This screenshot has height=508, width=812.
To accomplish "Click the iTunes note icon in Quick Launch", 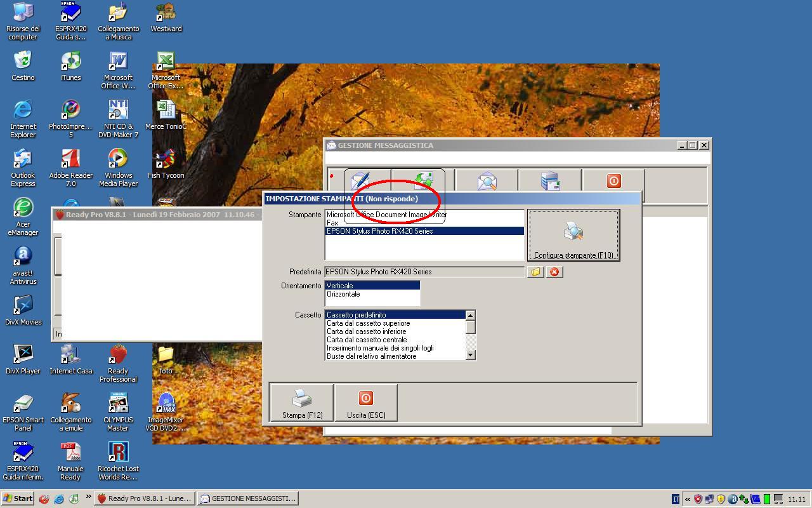I will 74,499.
